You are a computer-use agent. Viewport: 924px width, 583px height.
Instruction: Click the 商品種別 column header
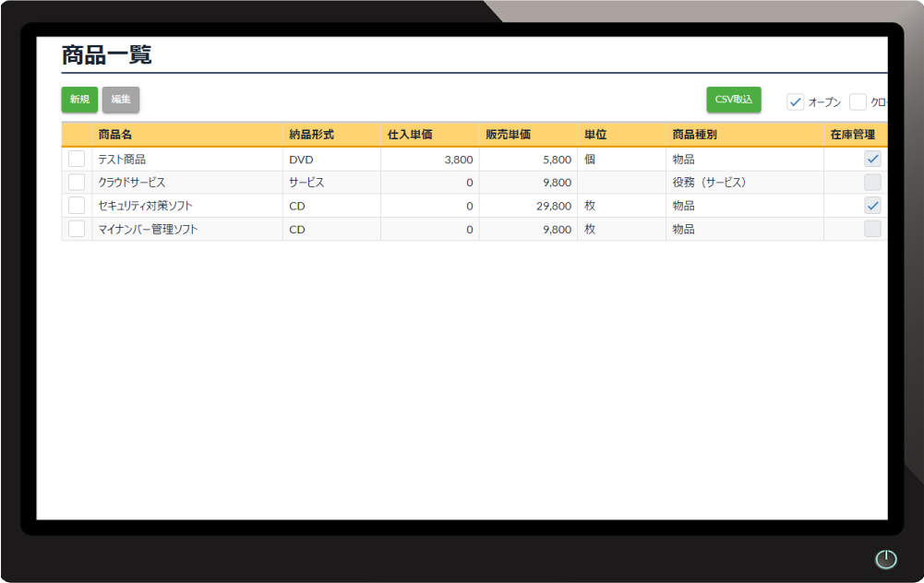694,135
